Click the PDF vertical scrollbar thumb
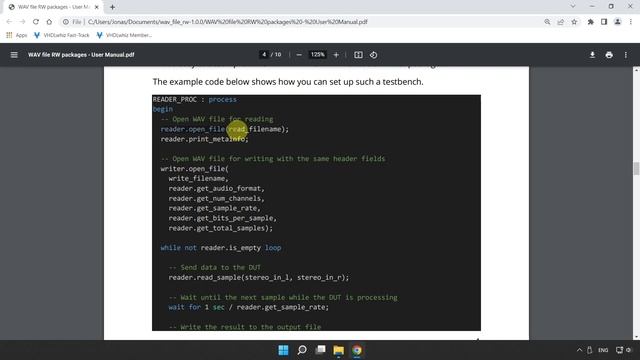 (x=636, y=168)
